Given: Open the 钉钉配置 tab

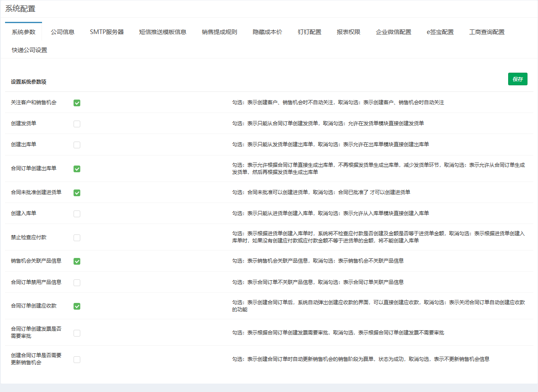Looking at the screenshot, I should [309, 32].
